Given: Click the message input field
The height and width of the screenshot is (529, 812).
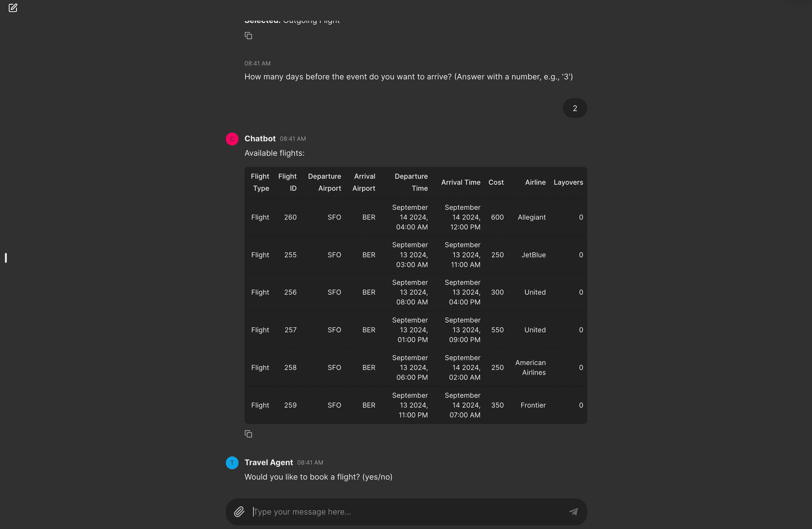Looking at the screenshot, I should (x=402, y=512).
